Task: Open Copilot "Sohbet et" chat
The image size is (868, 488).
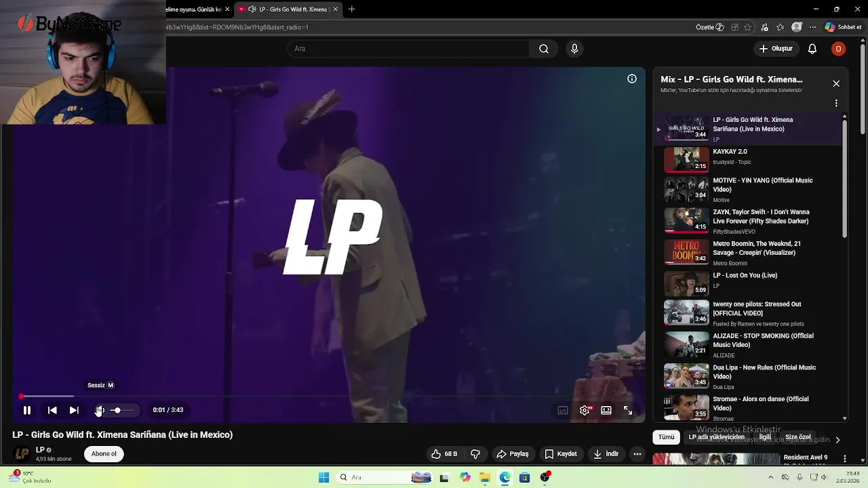Action: (x=843, y=27)
